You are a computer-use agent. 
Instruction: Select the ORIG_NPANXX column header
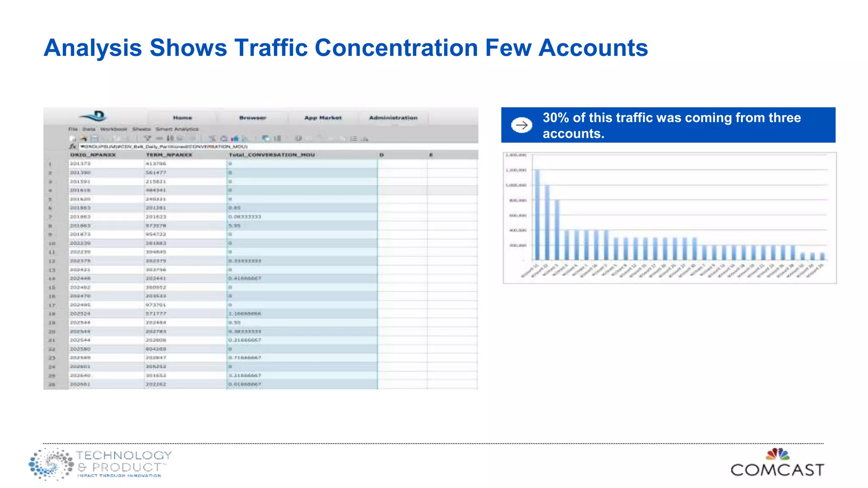pos(106,155)
